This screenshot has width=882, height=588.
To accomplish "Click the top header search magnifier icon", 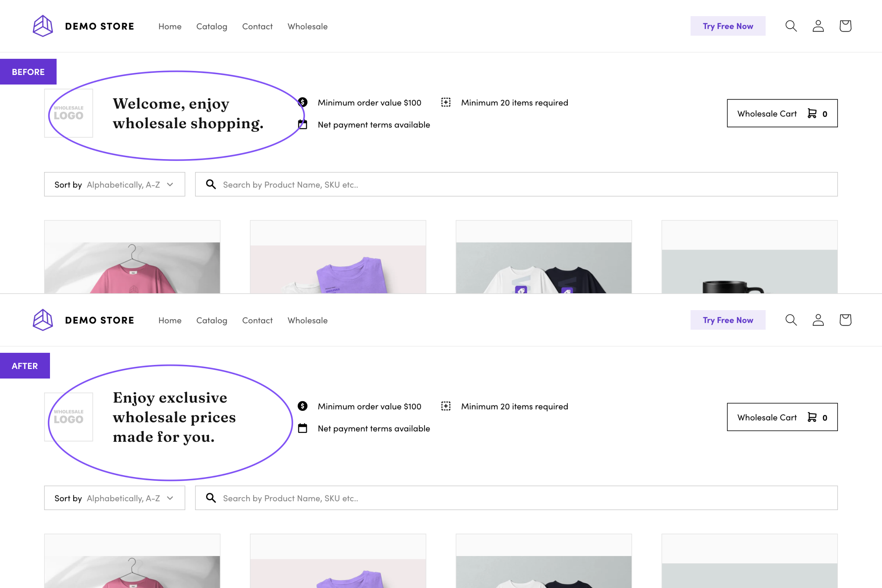I will [x=791, y=26].
